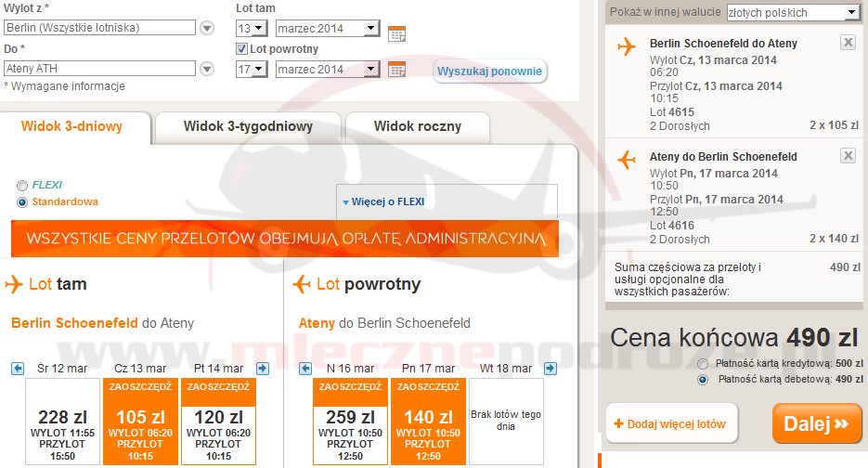The width and height of the screenshot is (868, 468).
Task: Open the departure date calendar icon
Action: pos(396,33)
